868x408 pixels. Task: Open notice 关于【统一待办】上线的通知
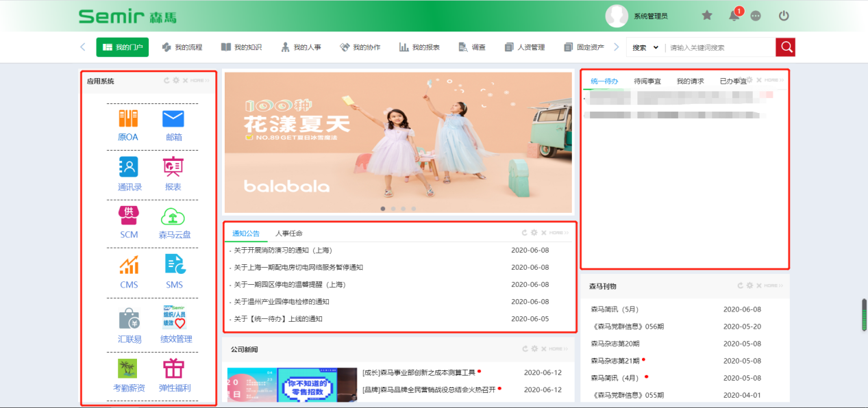278,319
